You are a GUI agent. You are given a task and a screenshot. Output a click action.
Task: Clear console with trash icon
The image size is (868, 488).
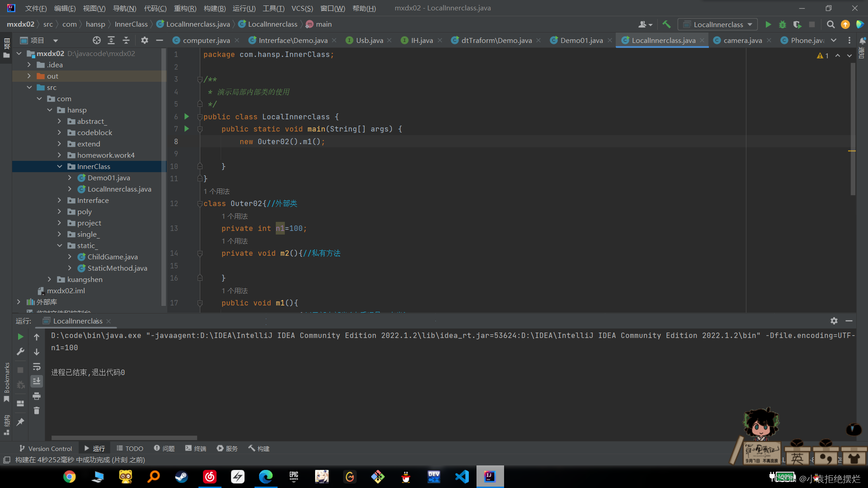click(x=37, y=410)
